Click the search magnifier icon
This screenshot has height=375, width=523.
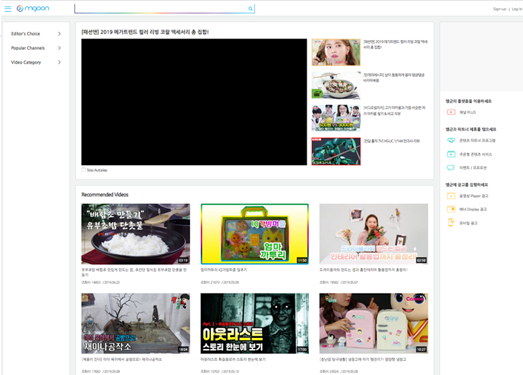250,9
